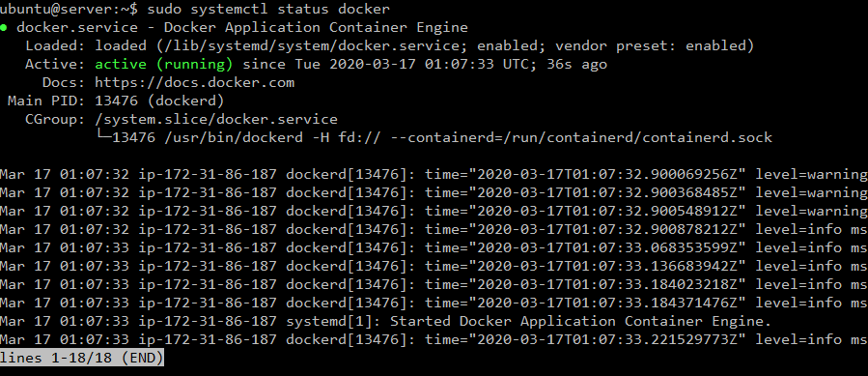Click the green 'active (running)' status text

[x=164, y=65]
